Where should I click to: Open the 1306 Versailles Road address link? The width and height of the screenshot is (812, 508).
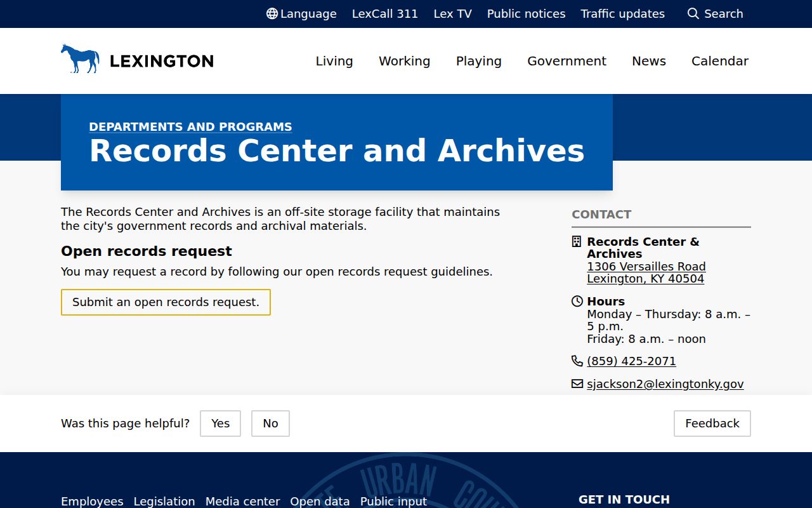pos(646,272)
